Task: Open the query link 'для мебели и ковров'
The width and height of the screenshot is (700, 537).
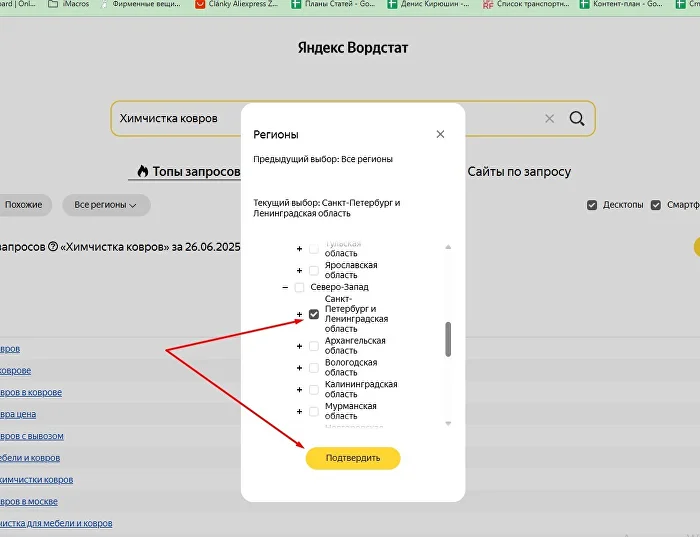Action: 56,523
